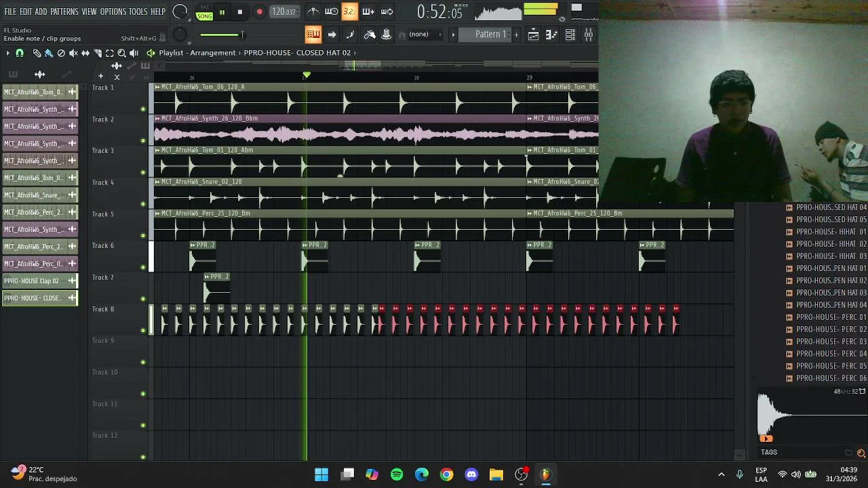The height and width of the screenshot is (488, 868).
Task: Toggle the metronome icon
Action: point(313,12)
